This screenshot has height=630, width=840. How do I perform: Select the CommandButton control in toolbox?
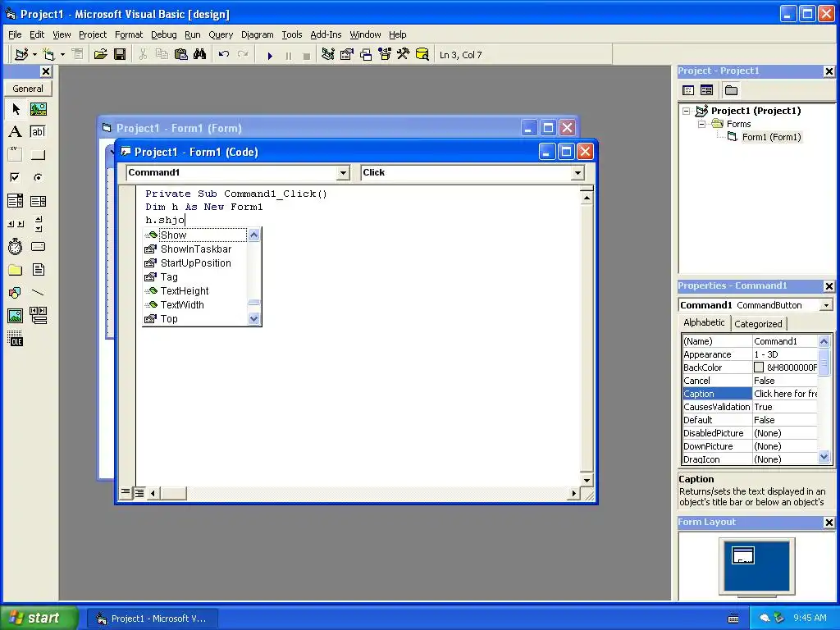coord(38,155)
